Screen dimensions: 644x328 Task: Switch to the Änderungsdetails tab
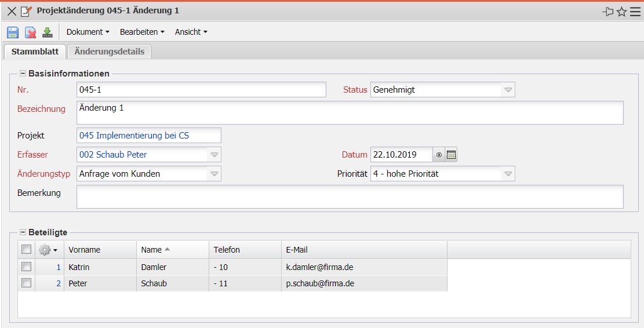tap(110, 52)
